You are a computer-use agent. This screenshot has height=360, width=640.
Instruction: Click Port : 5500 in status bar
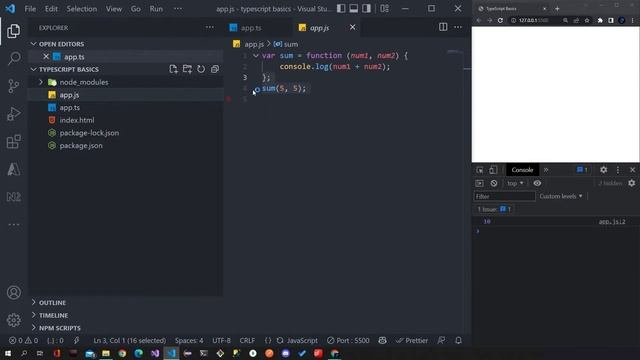coord(348,340)
